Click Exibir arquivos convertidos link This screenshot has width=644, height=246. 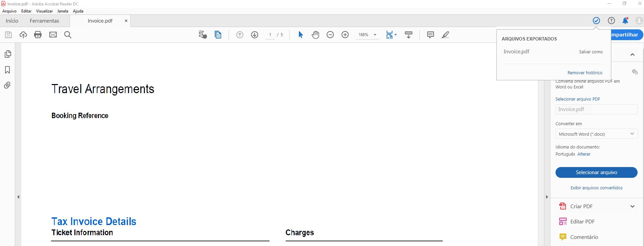[596, 188]
